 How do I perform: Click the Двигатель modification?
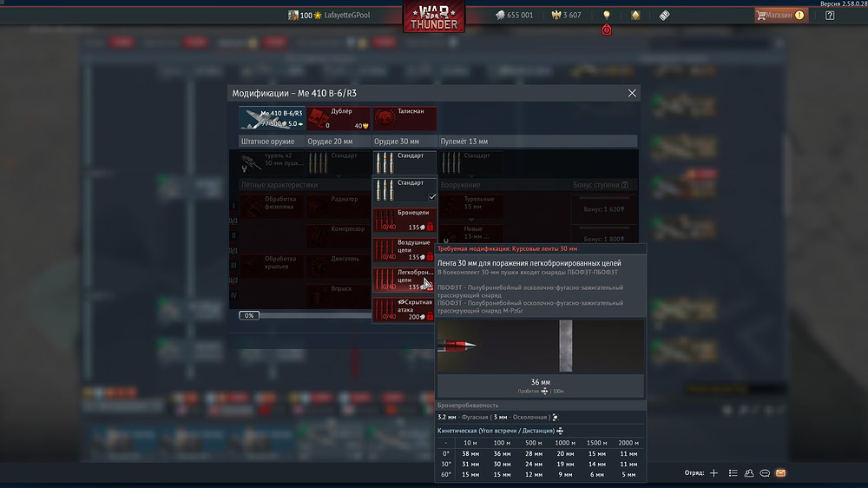pyautogui.click(x=339, y=266)
